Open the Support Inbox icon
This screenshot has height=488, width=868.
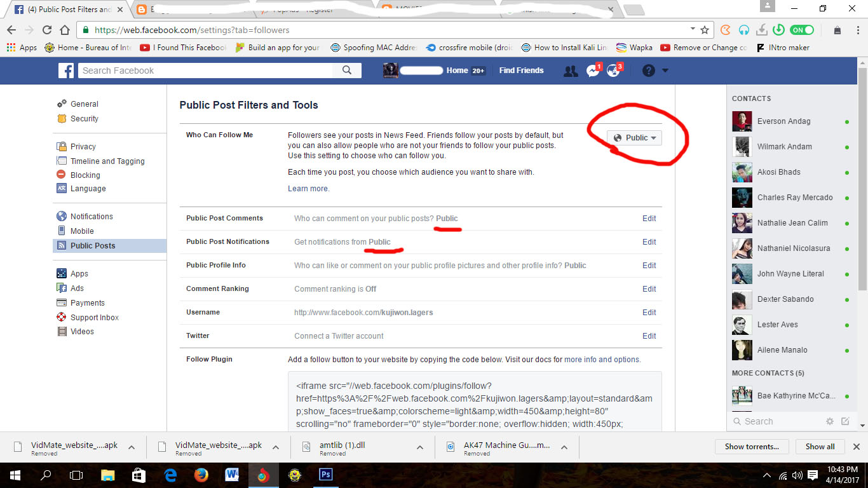61,317
